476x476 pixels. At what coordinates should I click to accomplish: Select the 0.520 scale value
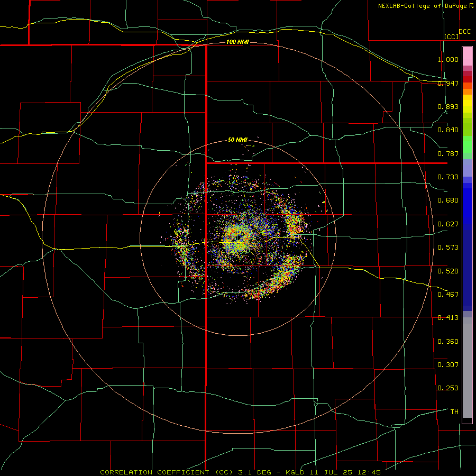pos(448,271)
